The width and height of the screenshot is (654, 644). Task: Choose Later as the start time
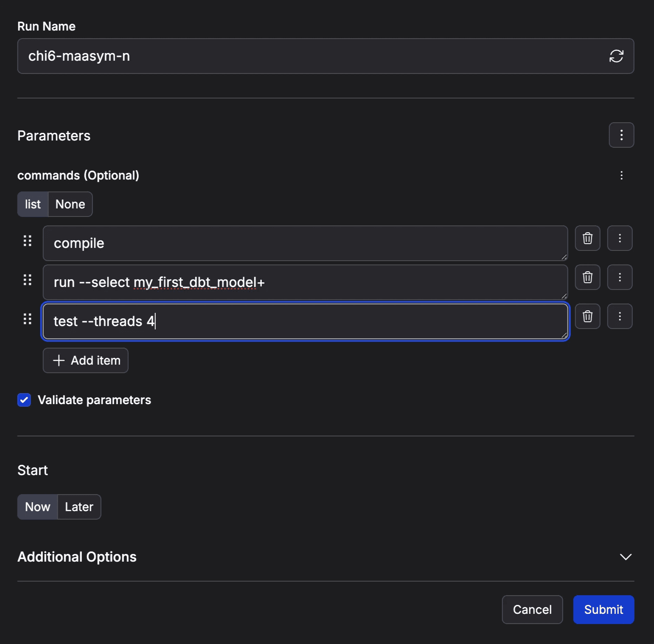click(x=79, y=507)
